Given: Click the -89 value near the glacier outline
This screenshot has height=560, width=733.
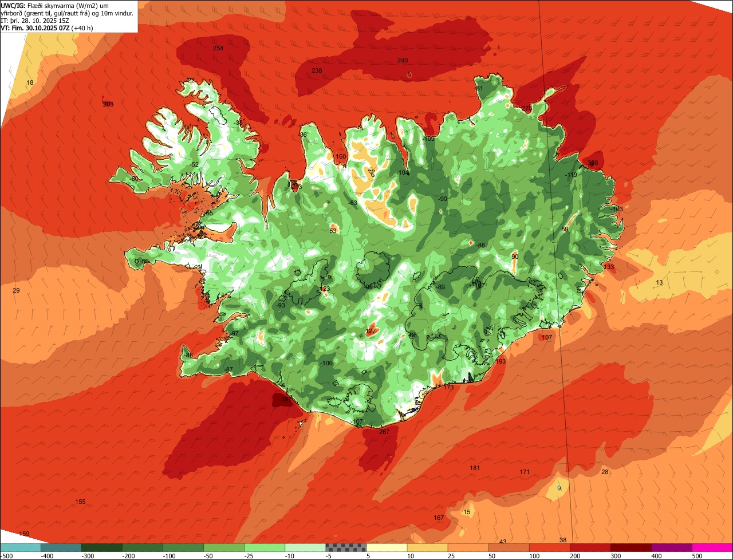Looking at the screenshot, I should pyautogui.click(x=440, y=287).
